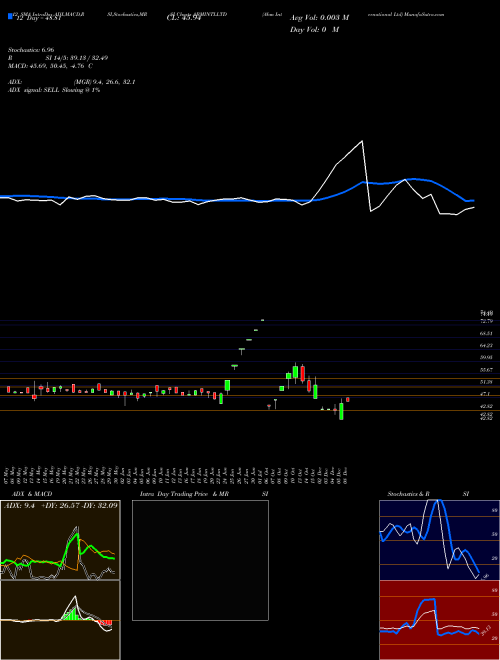
Task: Click the (MGR) 9.4, 26.6, 32.1 values
Action: point(104,82)
